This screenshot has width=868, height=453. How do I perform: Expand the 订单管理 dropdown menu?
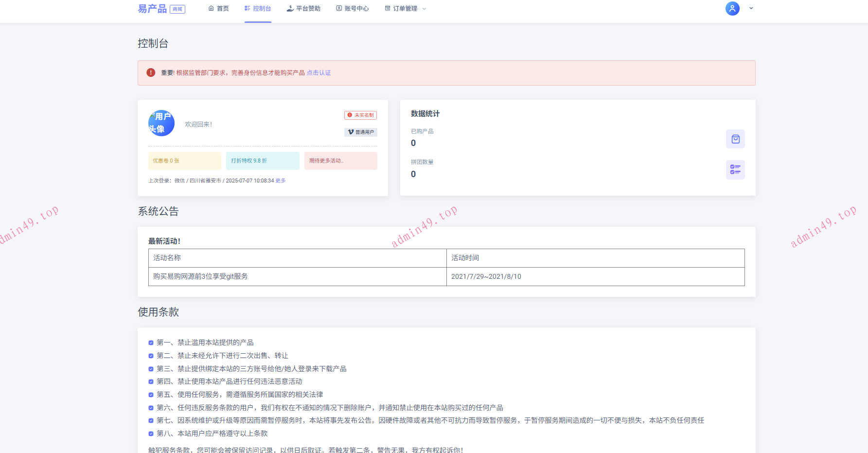pyautogui.click(x=405, y=9)
